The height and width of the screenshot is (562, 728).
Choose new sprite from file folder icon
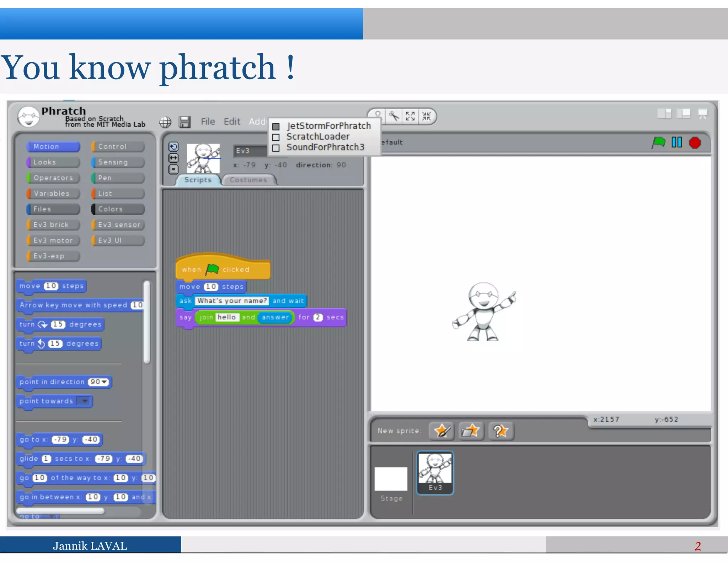(471, 431)
